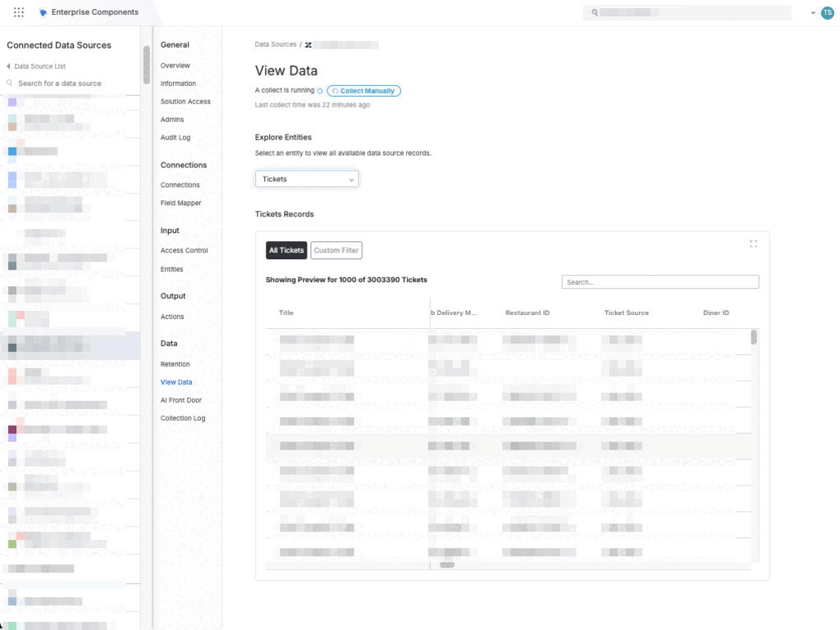
Task: Click inside the table Search field
Action: (x=660, y=281)
